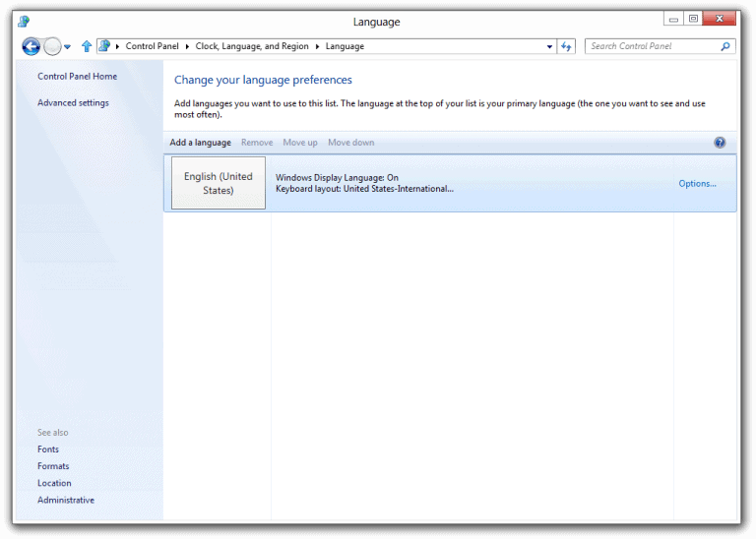Open recent pages dropdown arrow

pos(68,47)
